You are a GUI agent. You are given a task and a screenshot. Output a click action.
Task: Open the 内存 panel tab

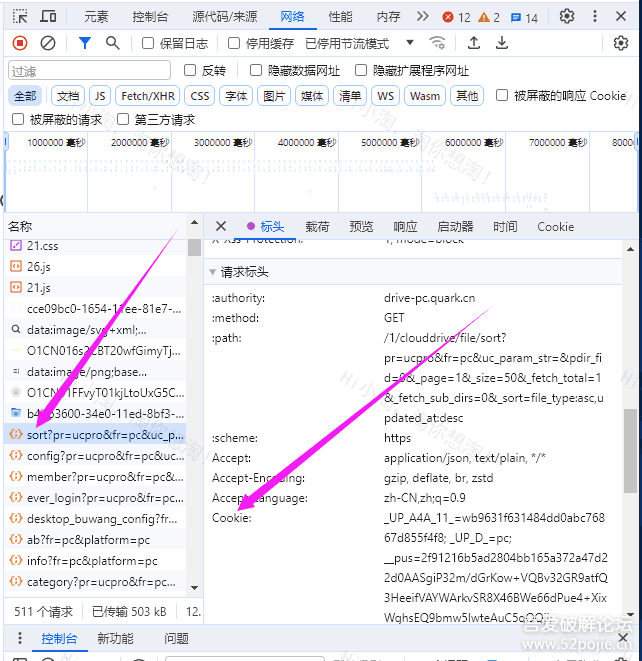388,17
